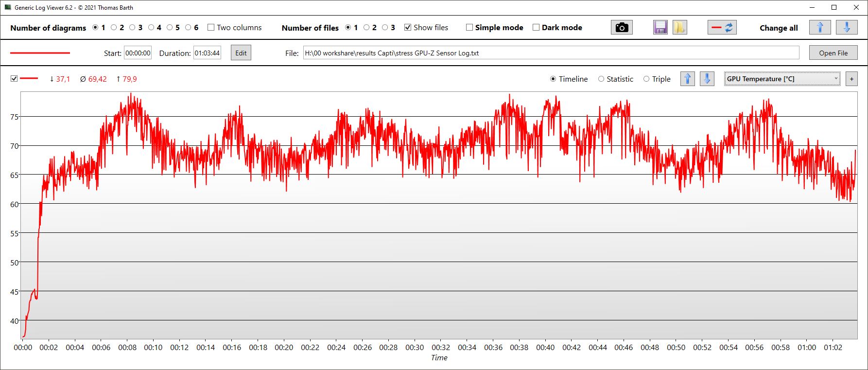
Task: Switch to the Statistic view
Action: point(601,79)
